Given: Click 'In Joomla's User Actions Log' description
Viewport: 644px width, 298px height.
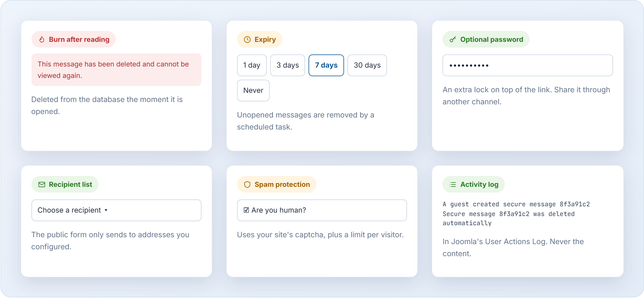Looking at the screenshot, I should [x=513, y=248].
